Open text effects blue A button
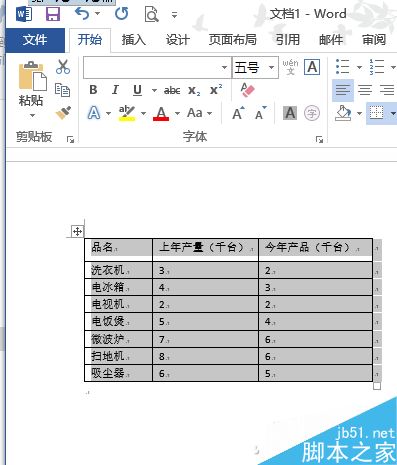The height and width of the screenshot is (465, 397). [94, 113]
